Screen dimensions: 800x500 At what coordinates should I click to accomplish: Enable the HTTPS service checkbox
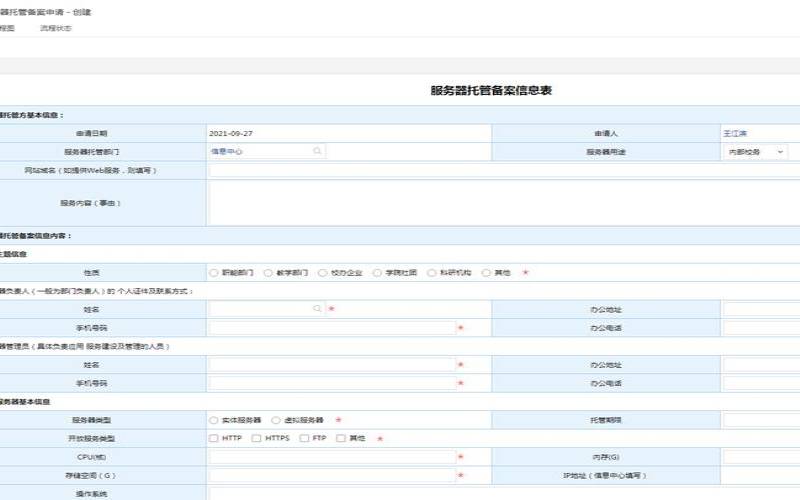257,438
